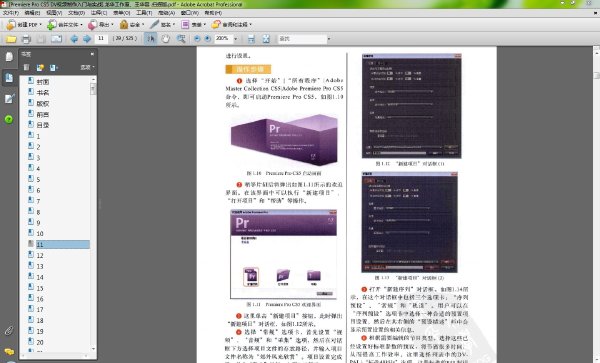
Task: Open the bookmarks Options dropdown
Action: tap(87, 68)
